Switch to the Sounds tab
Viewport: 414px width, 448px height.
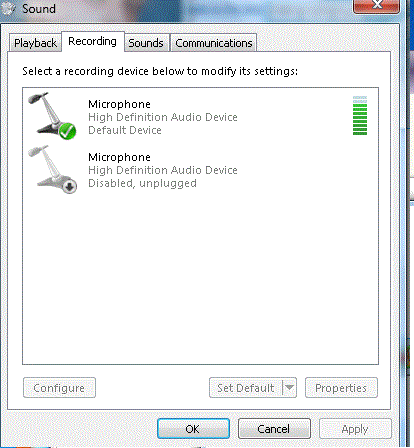146,43
